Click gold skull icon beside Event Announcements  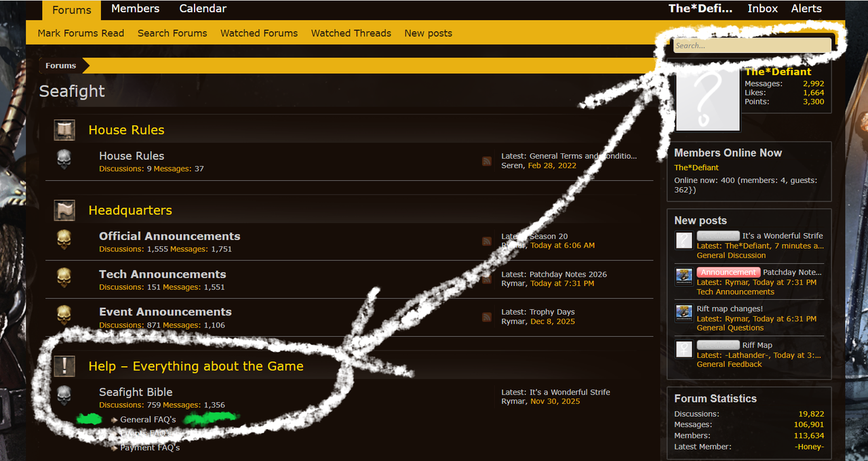point(64,316)
